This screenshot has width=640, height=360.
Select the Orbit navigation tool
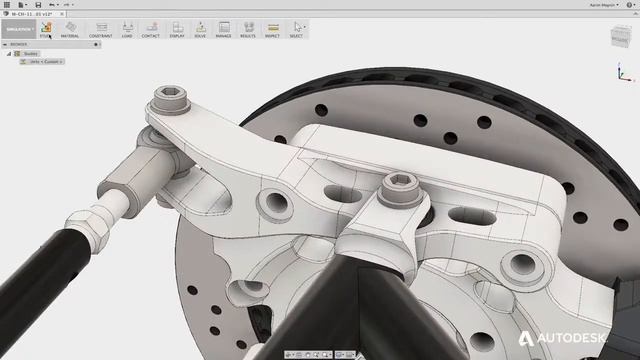coord(288,354)
